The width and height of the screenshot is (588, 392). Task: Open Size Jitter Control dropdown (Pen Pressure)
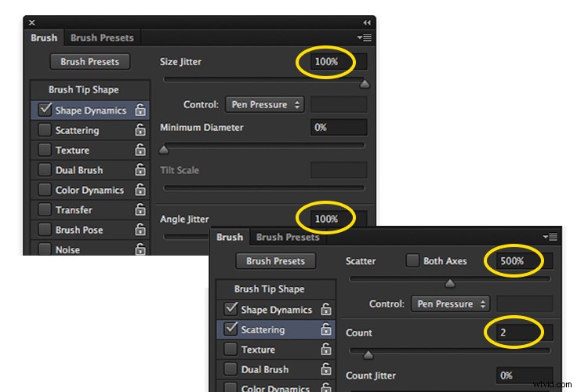[x=265, y=104]
